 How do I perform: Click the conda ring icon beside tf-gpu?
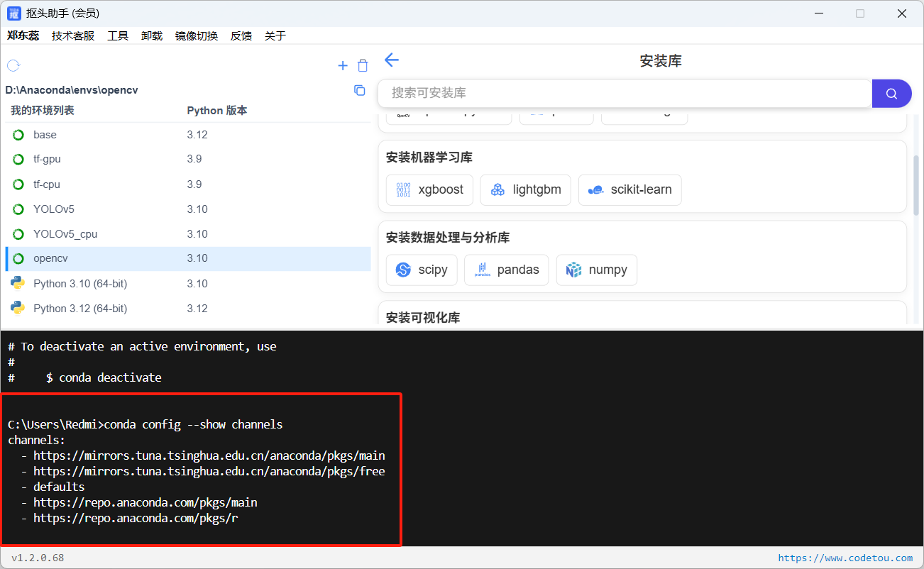tap(18, 160)
